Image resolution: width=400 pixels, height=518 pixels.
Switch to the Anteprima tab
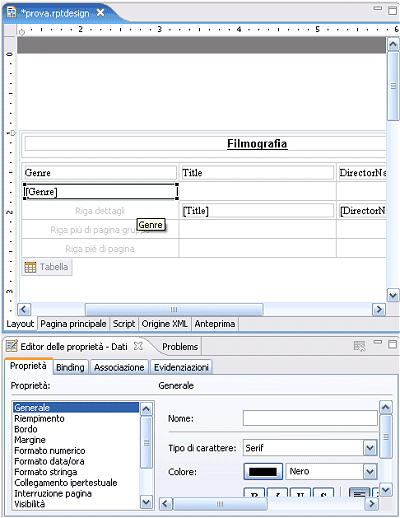click(215, 324)
